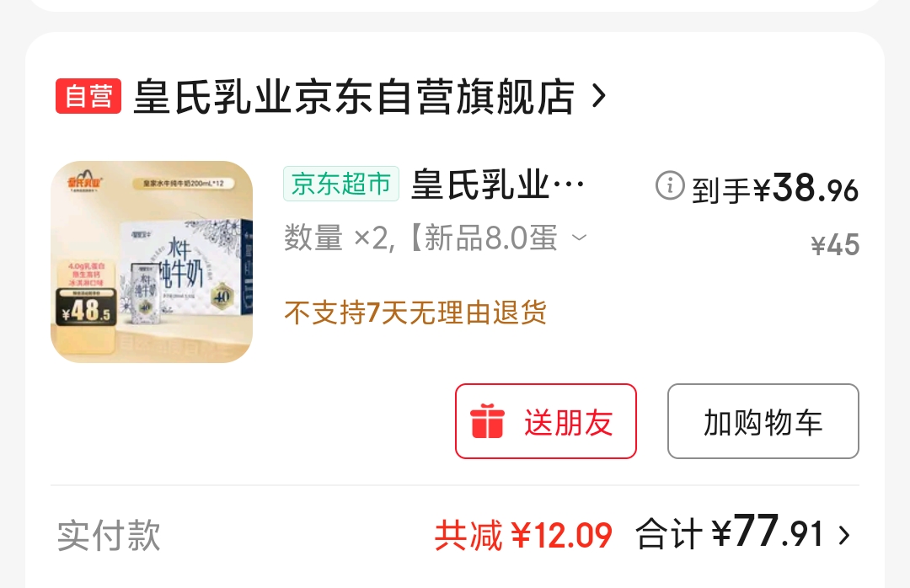Image resolution: width=910 pixels, height=588 pixels.
Task: Tap the ¥48.5 badge on product image
Action: click(x=86, y=307)
